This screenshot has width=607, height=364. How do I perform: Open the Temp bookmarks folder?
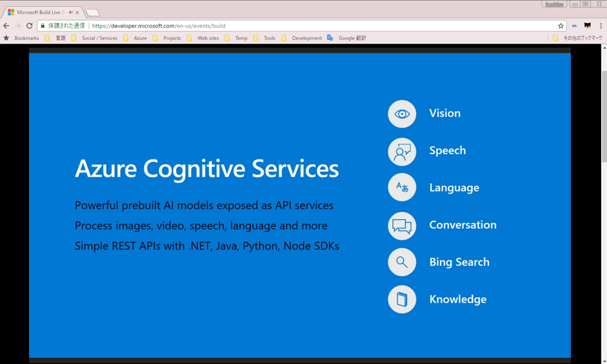click(x=236, y=38)
